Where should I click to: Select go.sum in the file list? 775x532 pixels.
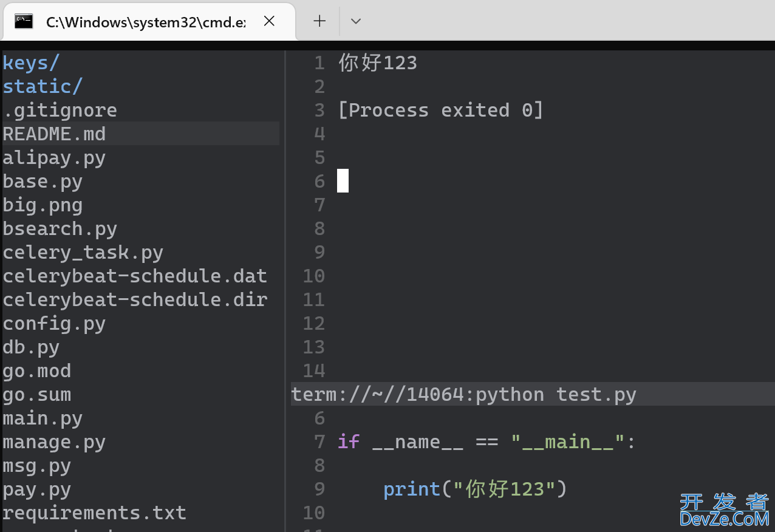coord(36,394)
